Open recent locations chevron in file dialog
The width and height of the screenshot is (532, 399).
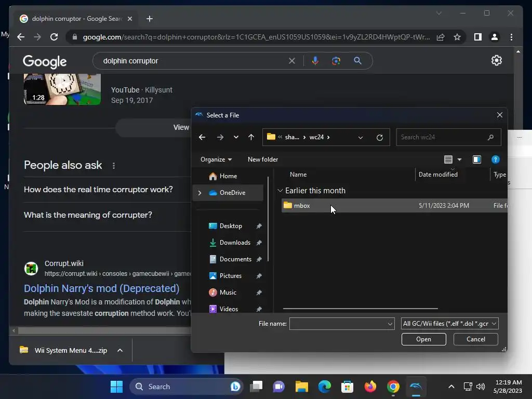pyautogui.click(x=236, y=137)
